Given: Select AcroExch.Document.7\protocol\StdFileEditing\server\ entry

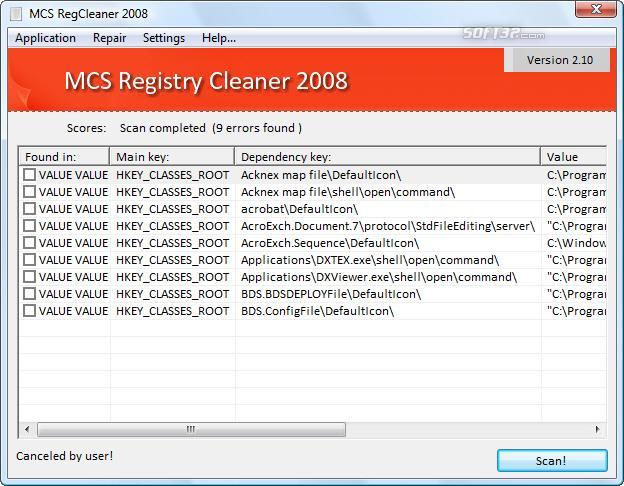Looking at the screenshot, I should 388,226.
